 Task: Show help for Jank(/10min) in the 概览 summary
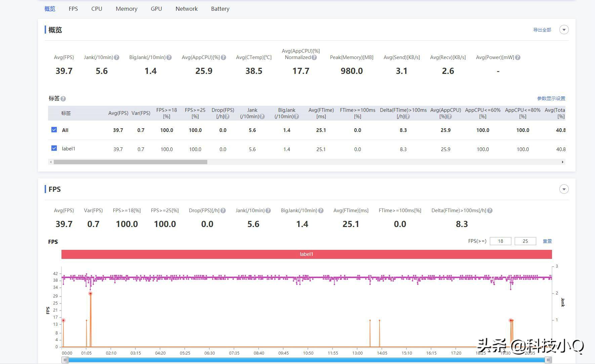(117, 57)
